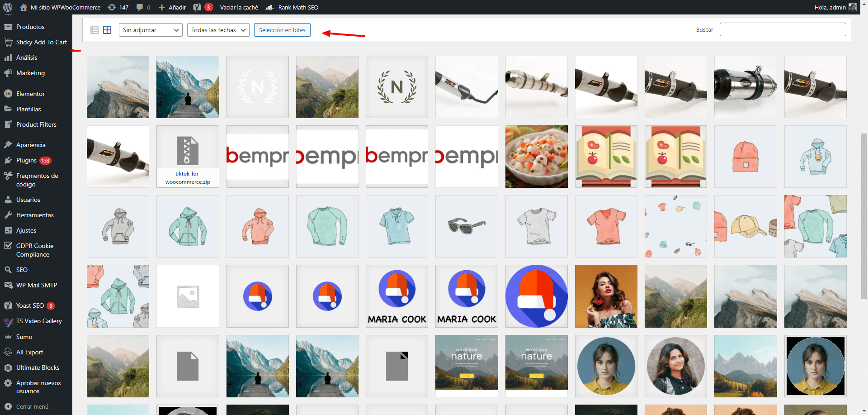This screenshot has height=415, width=868.
Task: Open the Todas las fechas dropdown
Action: pyautogui.click(x=218, y=30)
